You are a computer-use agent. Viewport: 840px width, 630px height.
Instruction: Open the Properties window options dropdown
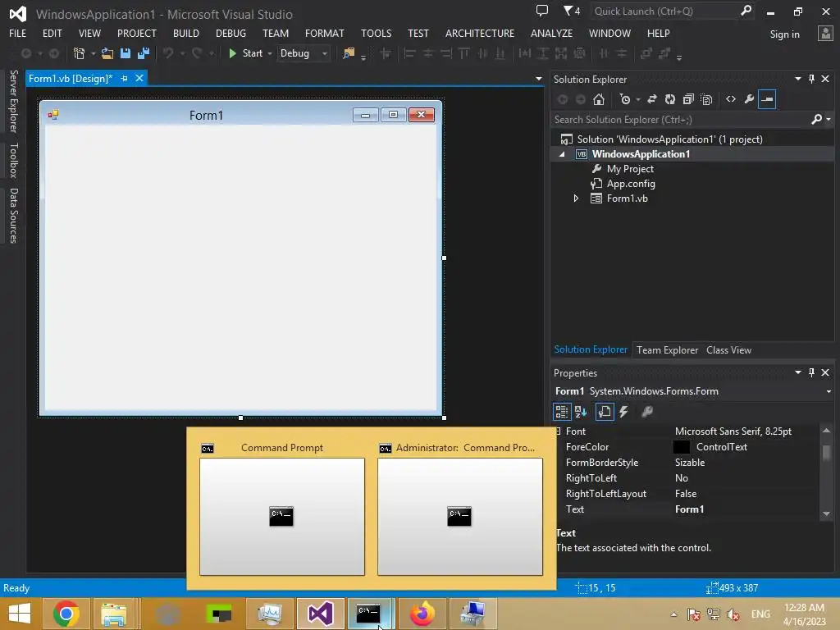797,372
